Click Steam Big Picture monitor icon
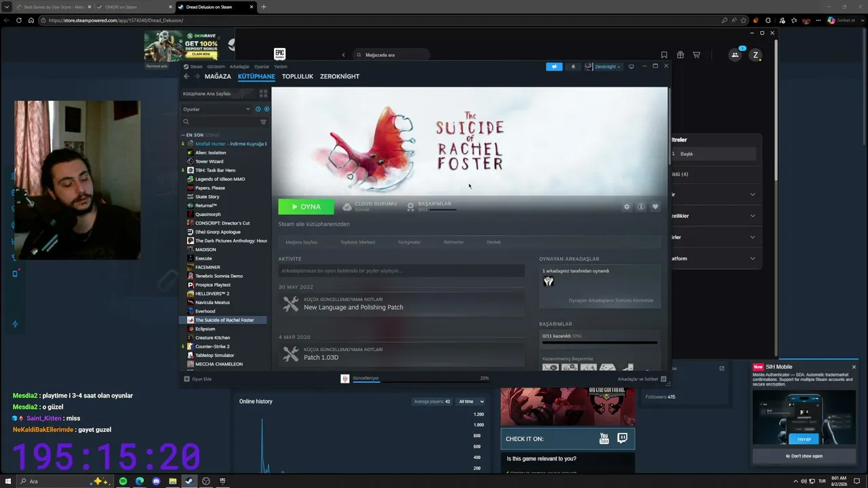Screen dimensions: 868x488 click(x=631, y=66)
